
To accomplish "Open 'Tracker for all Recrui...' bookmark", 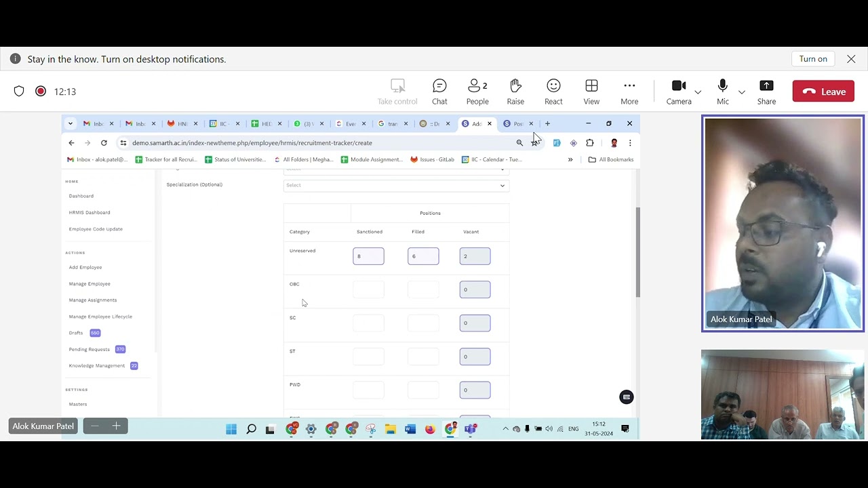I will [166, 159].
